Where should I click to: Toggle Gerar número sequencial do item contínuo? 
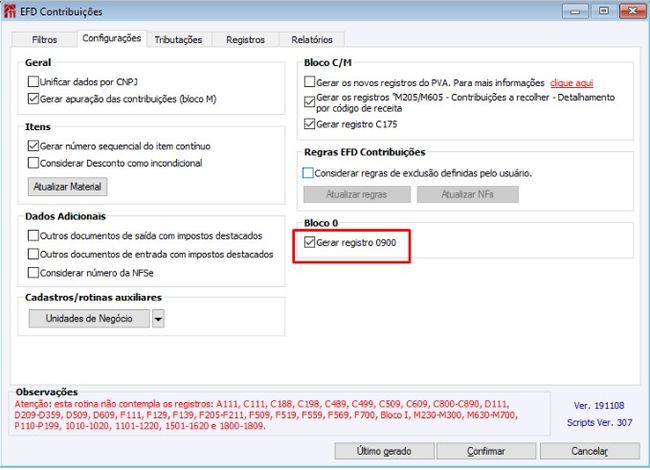point(33,146)
